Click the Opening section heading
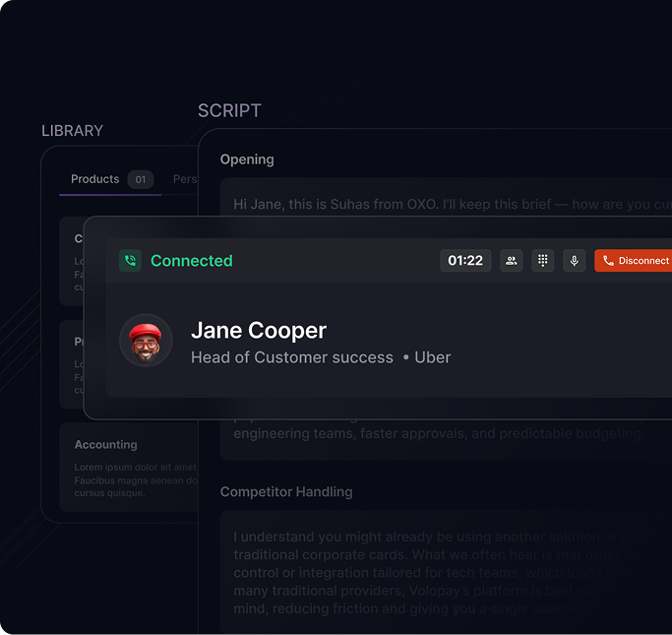This screenshot has height=635, width=672. [247, 159]
